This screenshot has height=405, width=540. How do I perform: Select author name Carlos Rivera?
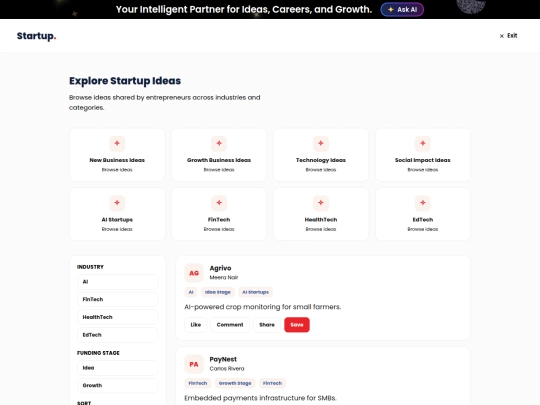(x=227, y=368)
